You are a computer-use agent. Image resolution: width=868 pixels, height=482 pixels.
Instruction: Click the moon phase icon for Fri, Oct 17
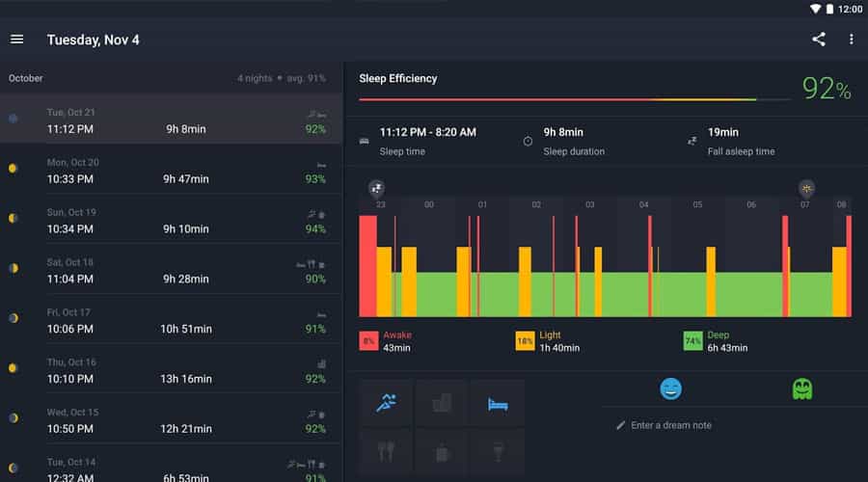tap(14, 318)
